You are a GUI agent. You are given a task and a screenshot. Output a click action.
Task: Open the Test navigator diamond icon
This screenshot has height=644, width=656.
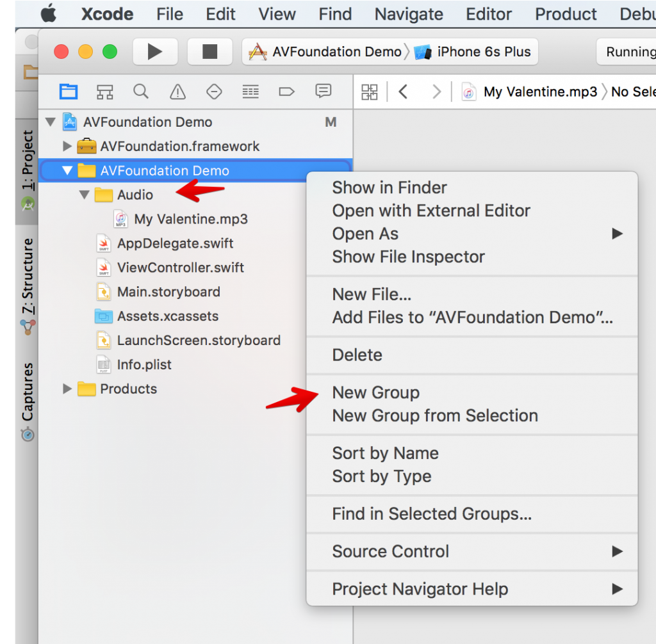[x=214, y=92]
